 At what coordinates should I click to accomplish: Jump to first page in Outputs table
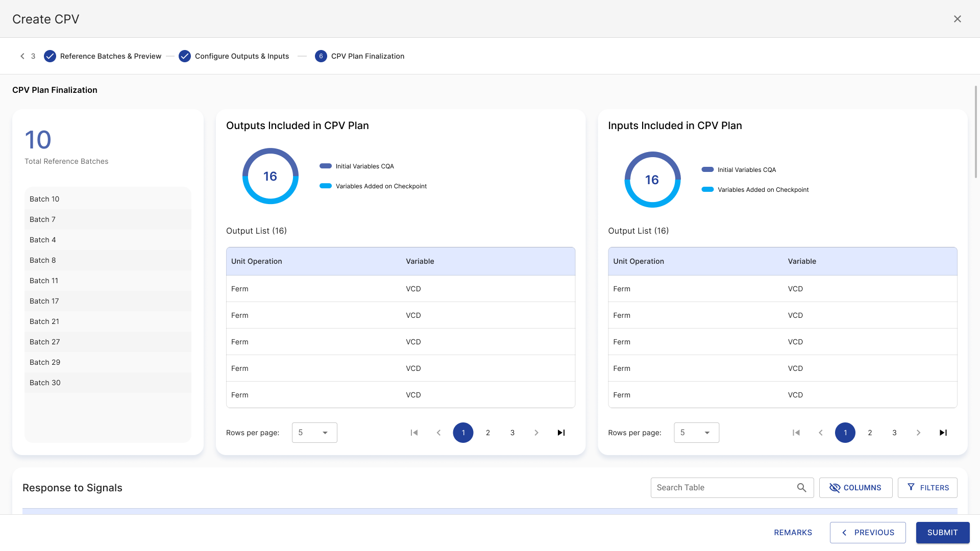pos(414,433)
